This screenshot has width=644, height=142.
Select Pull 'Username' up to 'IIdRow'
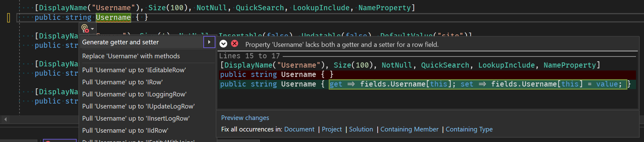125,131
